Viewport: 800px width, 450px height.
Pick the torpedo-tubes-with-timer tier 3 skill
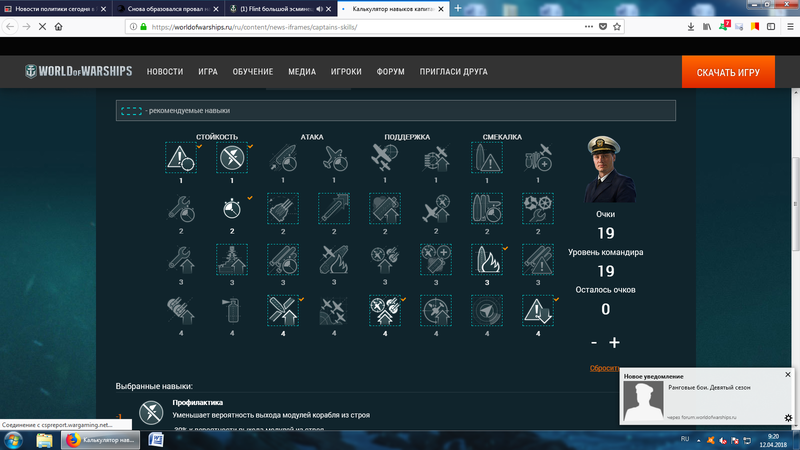[283, 260]
